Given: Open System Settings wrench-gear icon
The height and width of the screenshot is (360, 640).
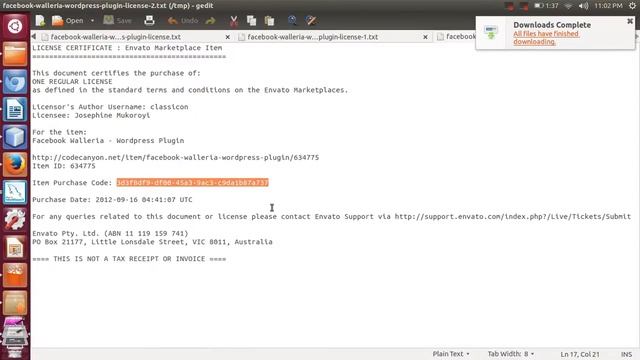Looking at the screenshot, I should 15,220.
